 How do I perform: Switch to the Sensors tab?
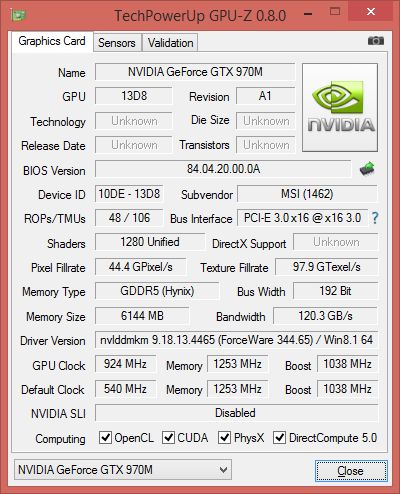[117, 43]
